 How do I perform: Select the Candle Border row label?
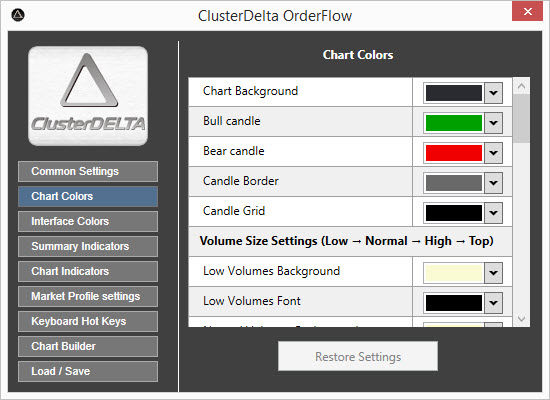point(241,181)
